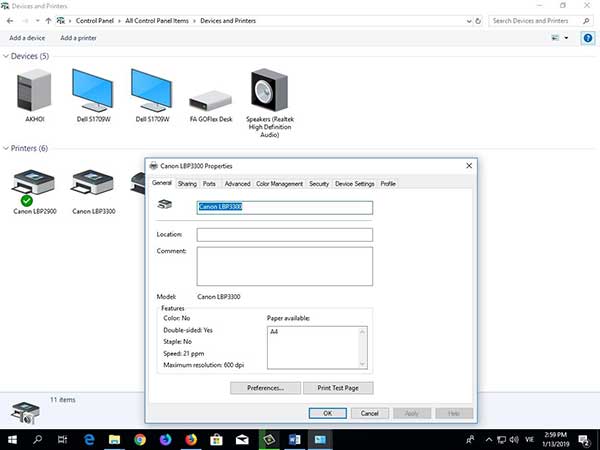Click All Control Panel Items breadcrumb
Image resolution: width=600 pixels, height=450 pixels.
[157, 21]
